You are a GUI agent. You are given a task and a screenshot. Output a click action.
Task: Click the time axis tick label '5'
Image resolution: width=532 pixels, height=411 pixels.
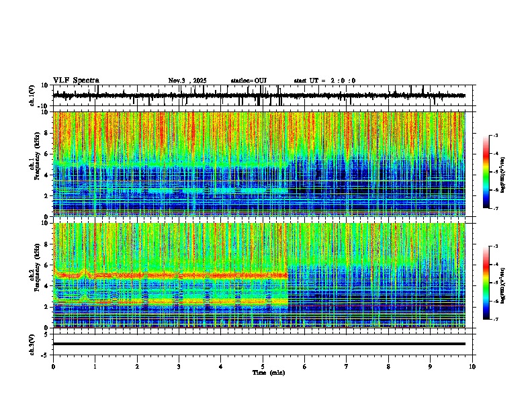(263, 367)
